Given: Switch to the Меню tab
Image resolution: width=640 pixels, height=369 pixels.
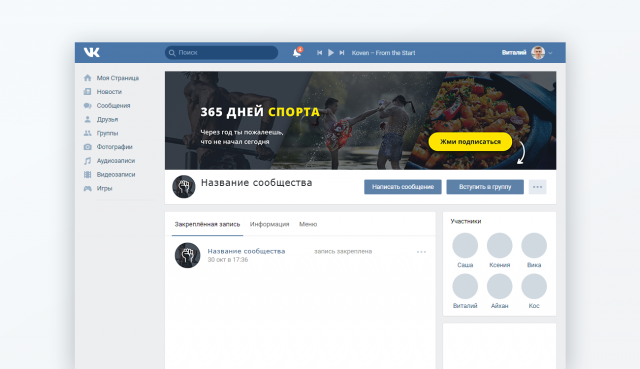Looking at the screenshot, I should coord(308,224).
